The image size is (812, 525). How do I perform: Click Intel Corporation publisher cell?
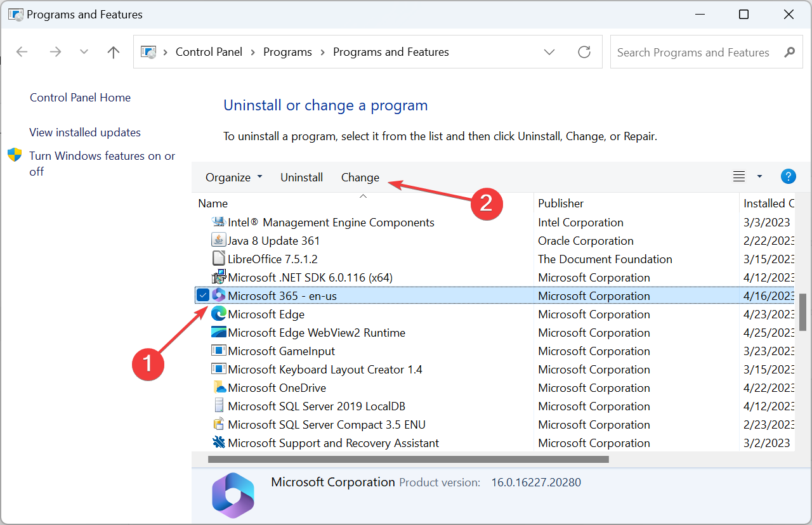point(580,223)
